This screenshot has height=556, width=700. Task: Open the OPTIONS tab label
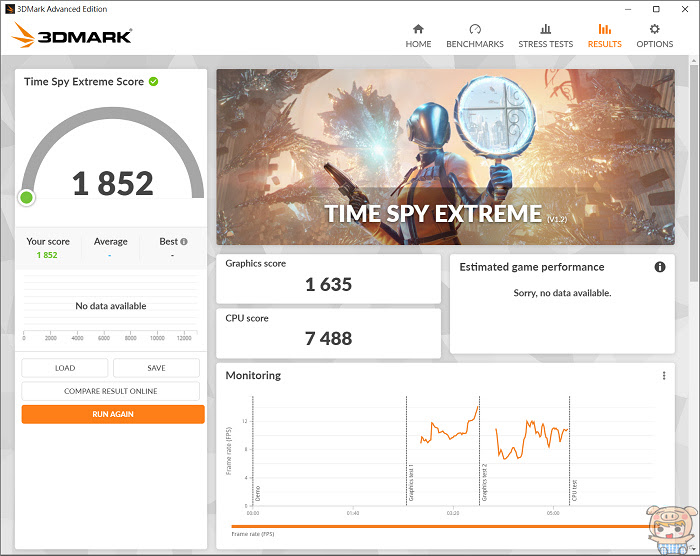point(654,44)
